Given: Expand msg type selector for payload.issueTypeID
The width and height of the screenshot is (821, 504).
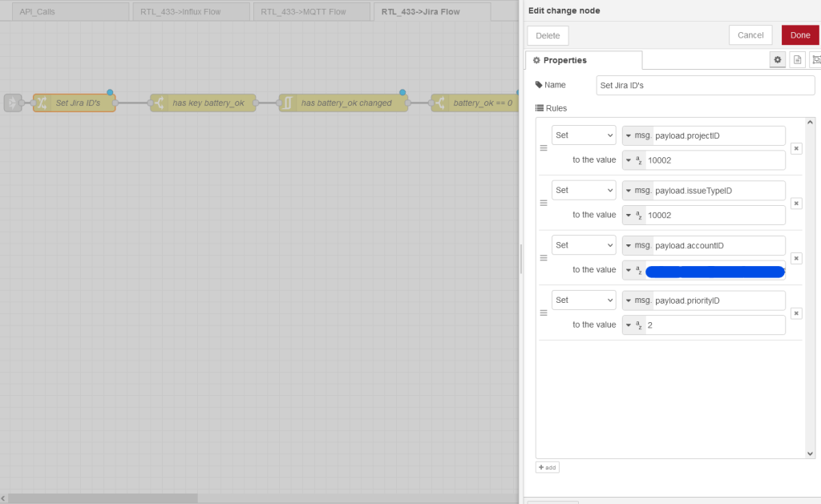Looking at the screenshot, I should coord(638,191).
